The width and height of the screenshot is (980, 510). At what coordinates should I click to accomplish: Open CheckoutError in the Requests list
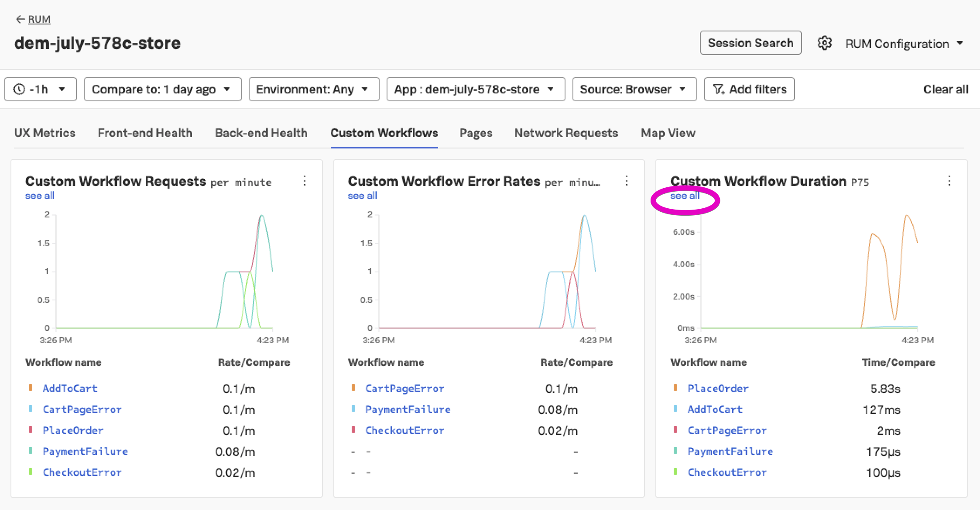(x=82, y=472)
